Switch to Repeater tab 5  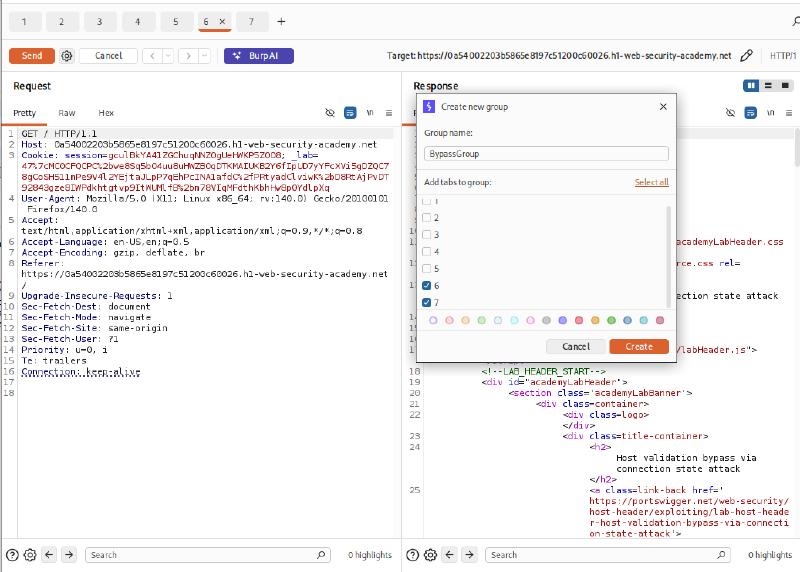pos(176,21)
